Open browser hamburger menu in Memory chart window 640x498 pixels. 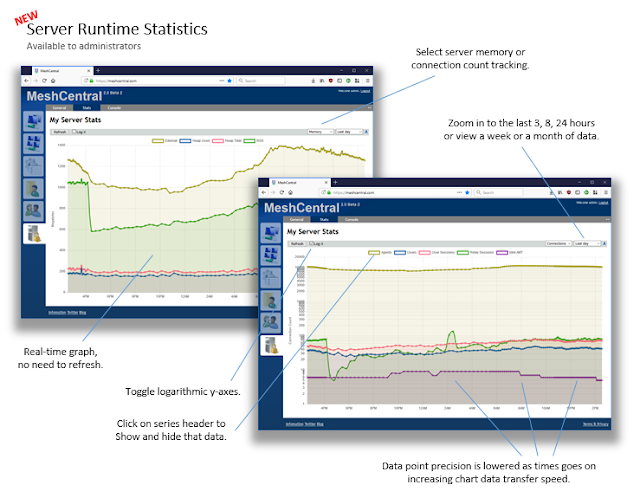point(367,81)
